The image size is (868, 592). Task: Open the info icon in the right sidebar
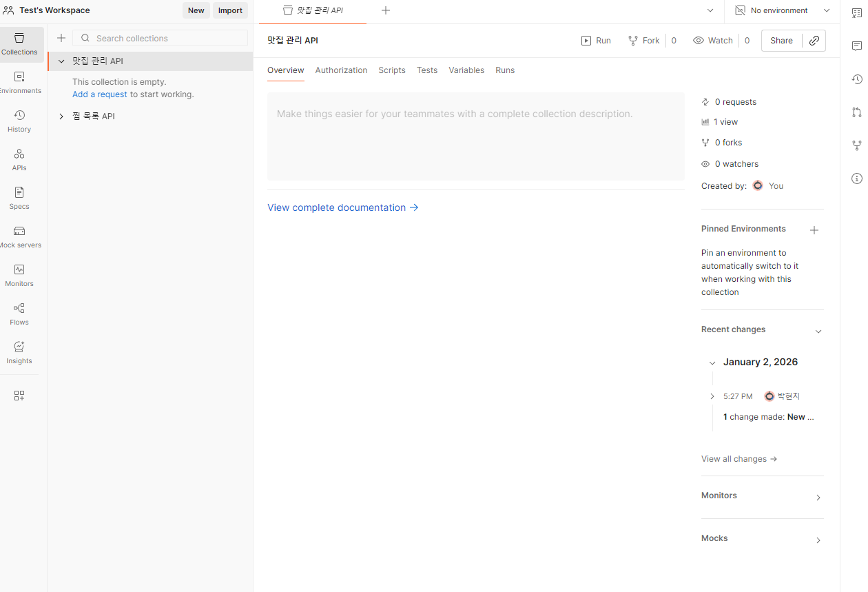[x=857, y=178]
